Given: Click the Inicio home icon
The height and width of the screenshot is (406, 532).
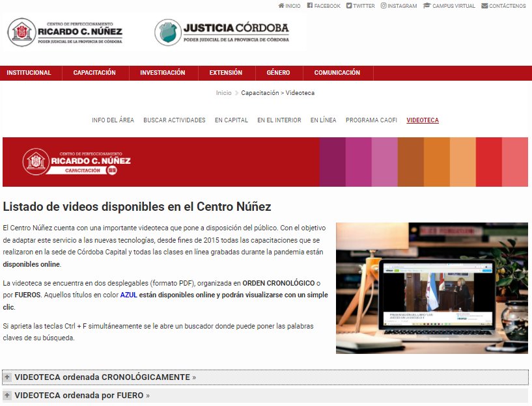Looking at the screenshot, I should pos(280,6).
